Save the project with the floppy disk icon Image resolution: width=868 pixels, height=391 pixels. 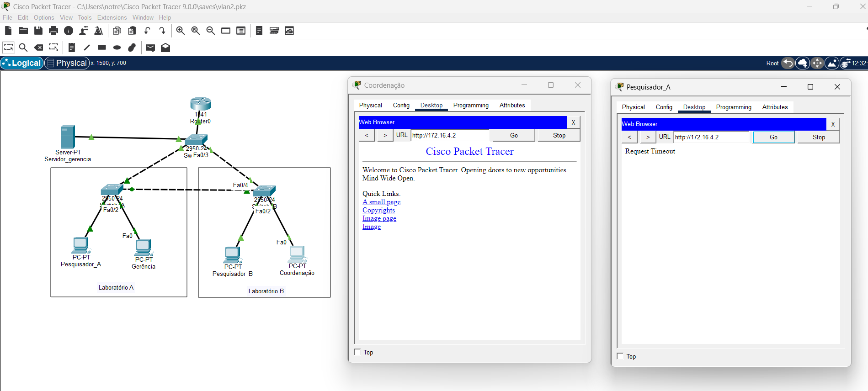(x=38, y=31)
